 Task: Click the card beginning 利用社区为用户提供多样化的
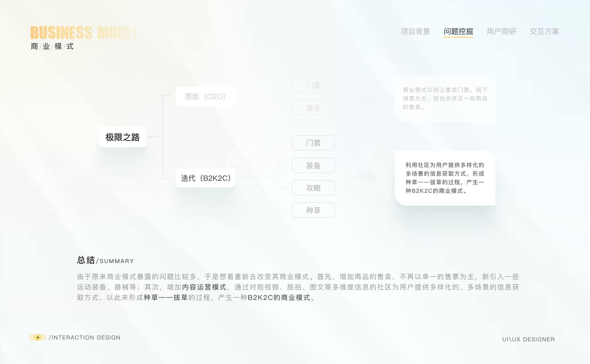[x=445, y=178]
